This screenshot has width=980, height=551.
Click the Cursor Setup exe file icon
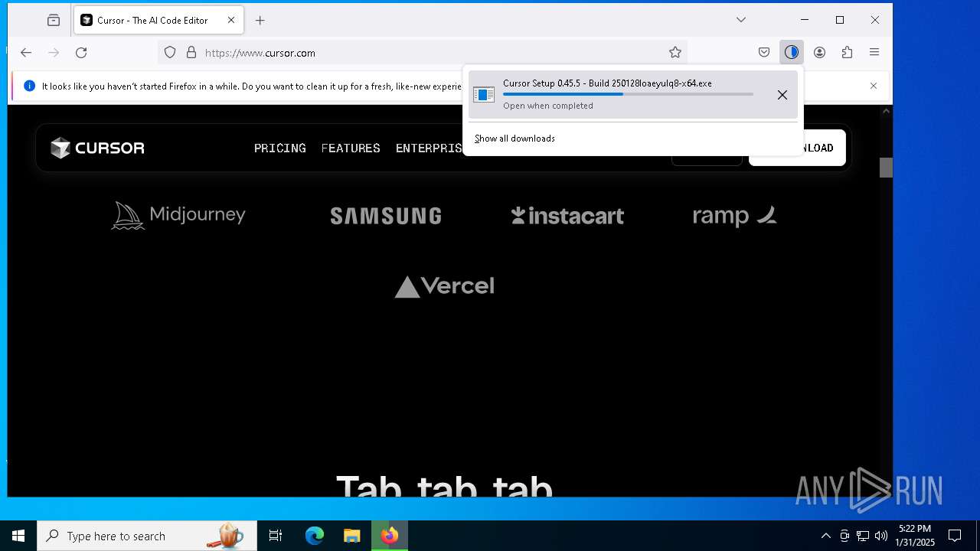484,95
